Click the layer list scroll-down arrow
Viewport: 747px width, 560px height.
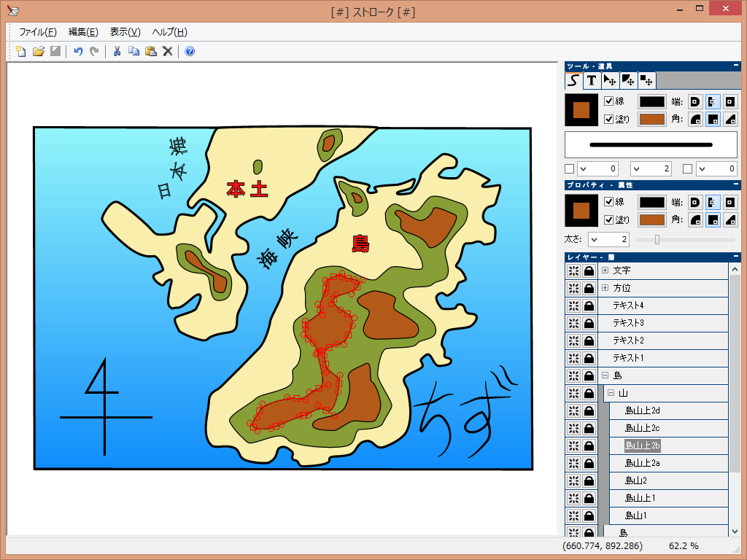[734, 531]
